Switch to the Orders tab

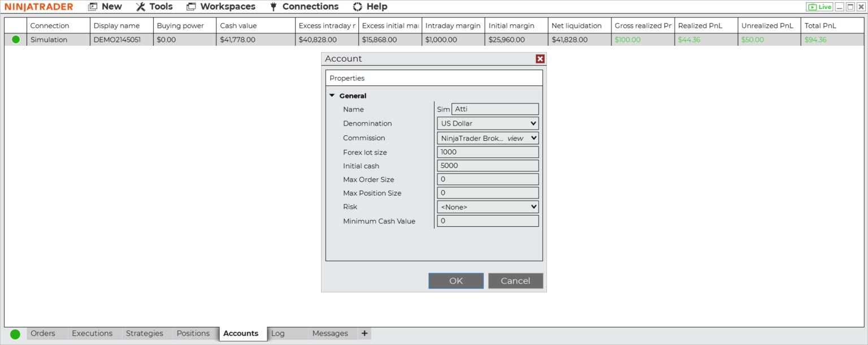pos(43,334)
